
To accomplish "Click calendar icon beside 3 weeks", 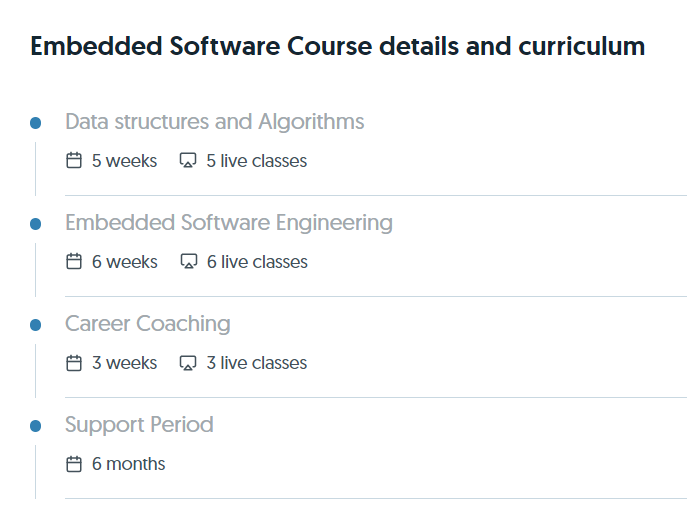I will 73,363.
